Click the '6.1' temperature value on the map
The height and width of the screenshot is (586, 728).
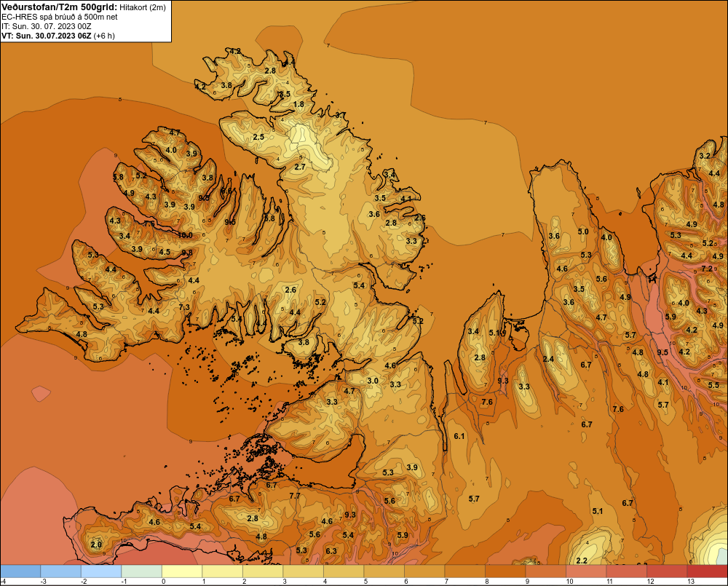459,436
